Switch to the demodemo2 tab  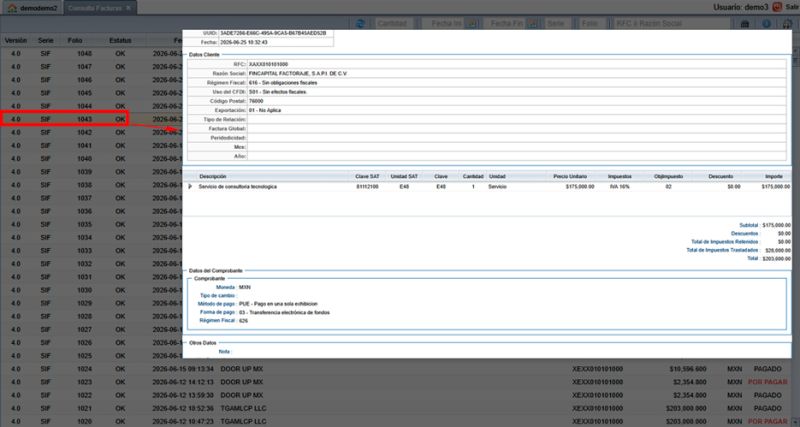tap(33, 8)
